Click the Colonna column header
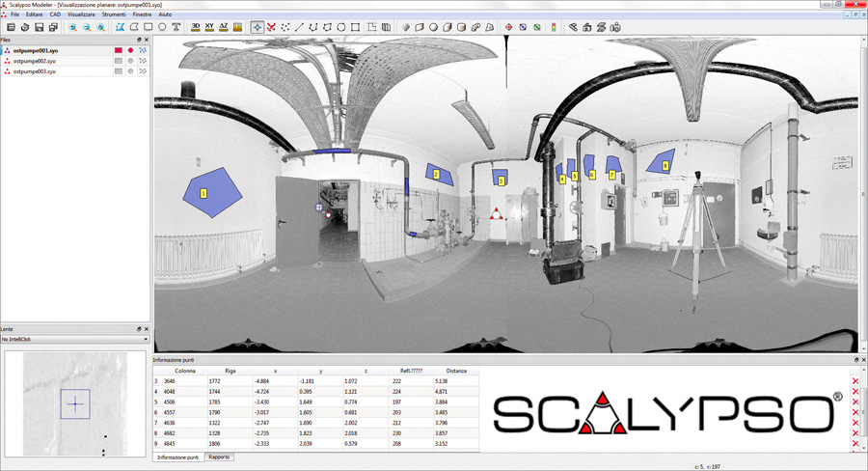The width and height of the screenshot is (868, 471). (x=185, y=371)
